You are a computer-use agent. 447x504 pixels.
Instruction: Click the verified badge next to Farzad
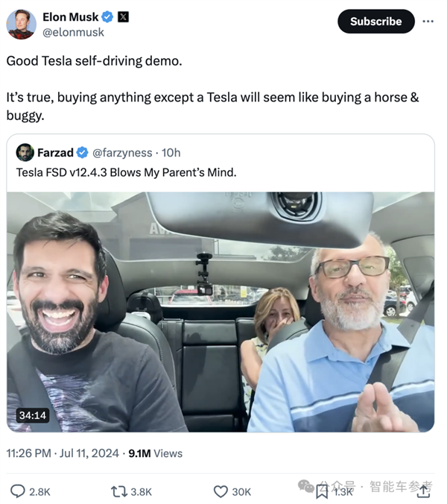coord(82,153)
